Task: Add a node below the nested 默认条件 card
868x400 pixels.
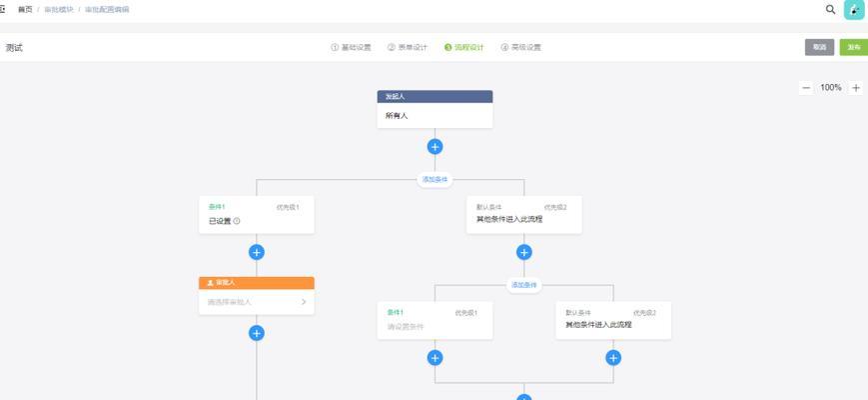Action: coord(613,358)
